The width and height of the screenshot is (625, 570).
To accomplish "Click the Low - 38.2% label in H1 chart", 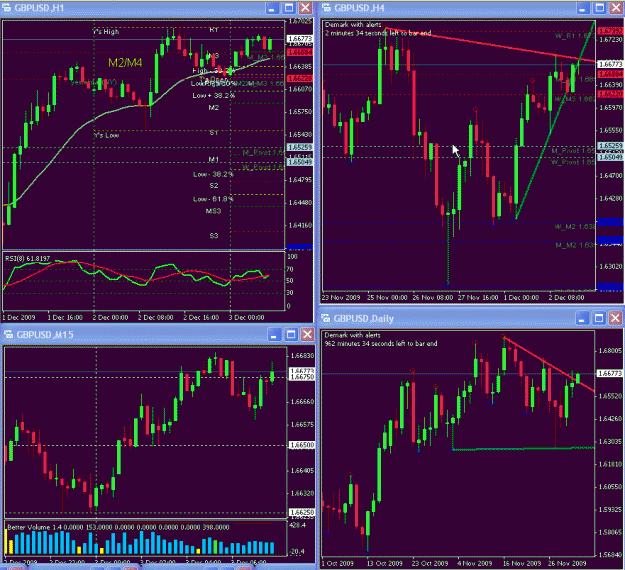I will point(213,174).
